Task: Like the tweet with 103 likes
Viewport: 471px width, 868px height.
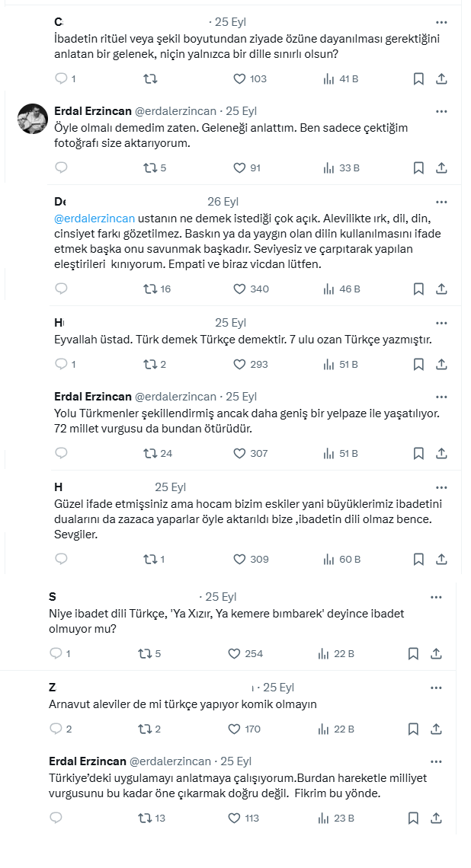Action: pyautogui.click(x=239, y=78)
